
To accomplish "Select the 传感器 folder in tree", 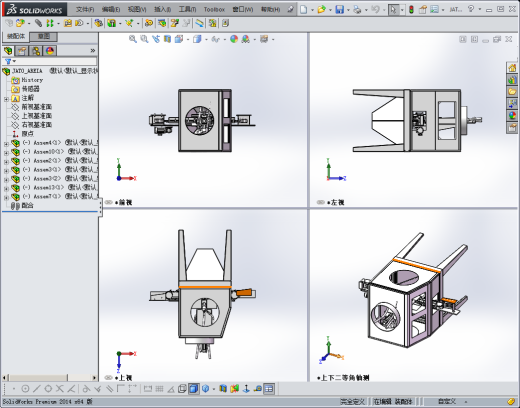I will click(26, 89).
